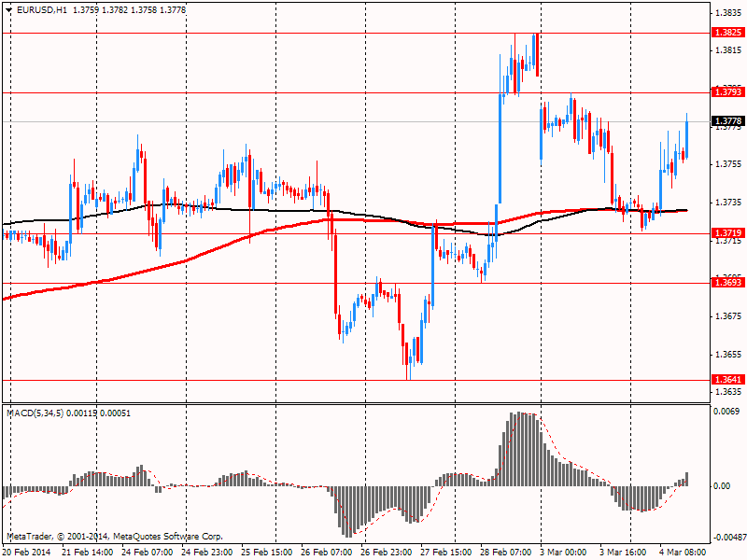747x560 pixels.
Task: Click the 25 Feb 15:00 time label
Action: click(267, 553)
